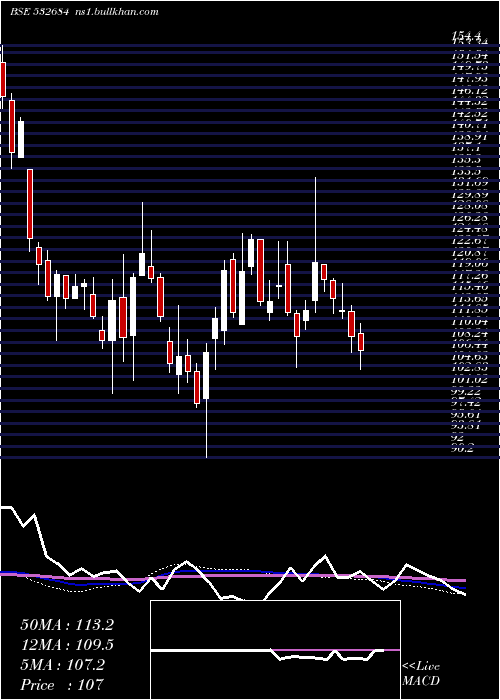Click the 92 price axis label
This screenshot has height=700, width=500.
[x=458, y=438]
